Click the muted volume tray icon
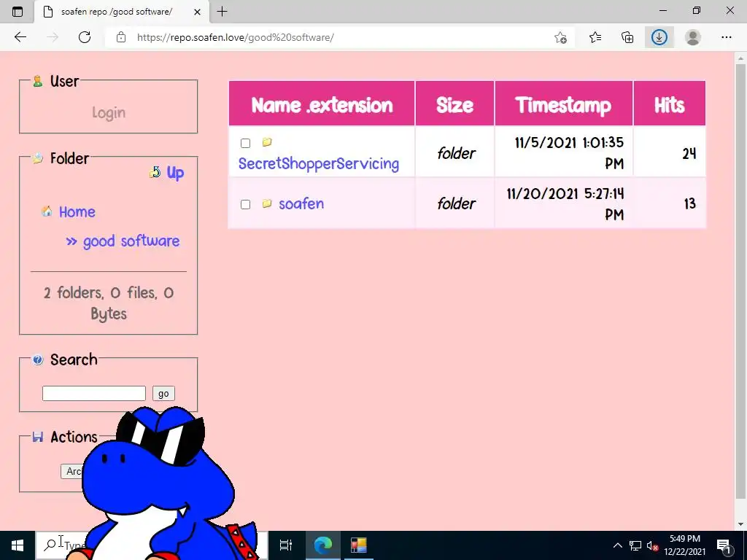 (x=652, y=545)
